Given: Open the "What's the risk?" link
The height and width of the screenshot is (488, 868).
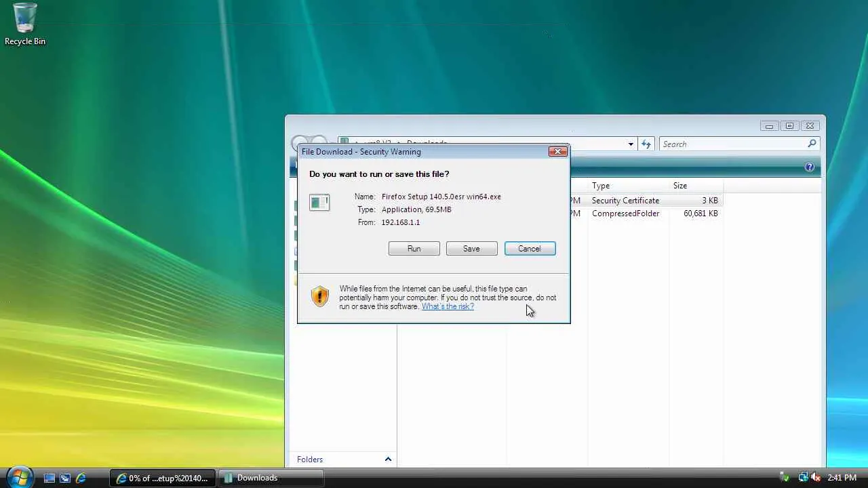Looking at the screenshot, I should point(448,306).
